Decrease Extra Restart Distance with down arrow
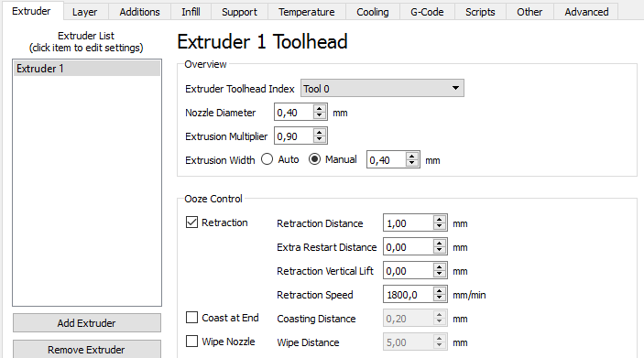Screen dimensions: 644x358 pos(440,251)
